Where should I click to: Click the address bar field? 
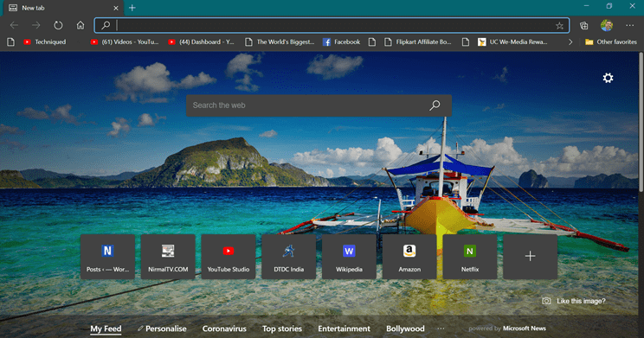(x=332, y=25)
